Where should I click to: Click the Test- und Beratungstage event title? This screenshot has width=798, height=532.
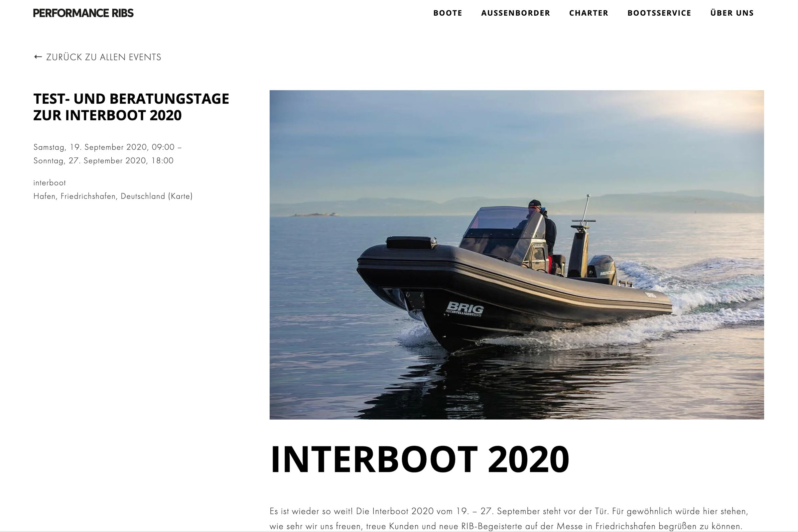point(131,107)
